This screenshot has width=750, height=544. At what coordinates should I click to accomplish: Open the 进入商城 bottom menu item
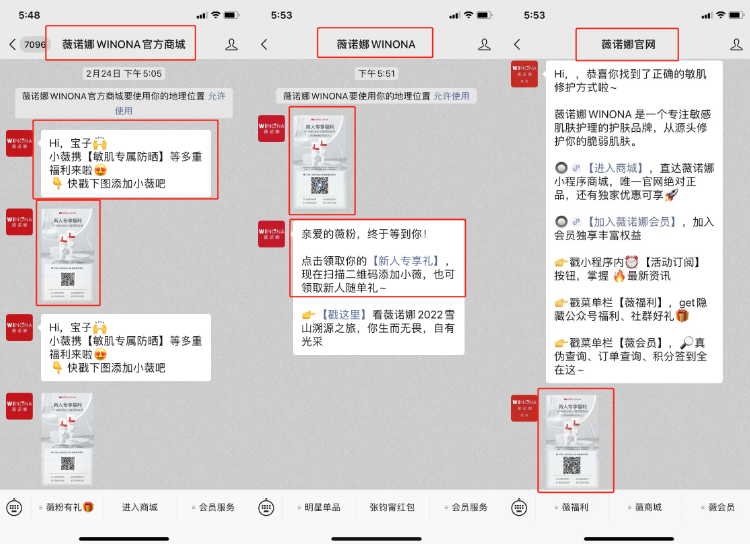(x=139, y=507)
